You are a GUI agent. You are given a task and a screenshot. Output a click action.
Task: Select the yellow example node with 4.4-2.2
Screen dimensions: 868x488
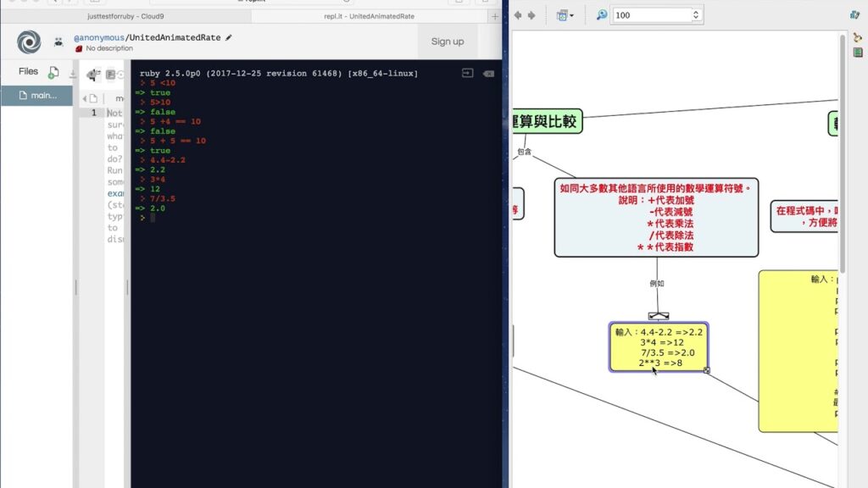pos(658,347)
